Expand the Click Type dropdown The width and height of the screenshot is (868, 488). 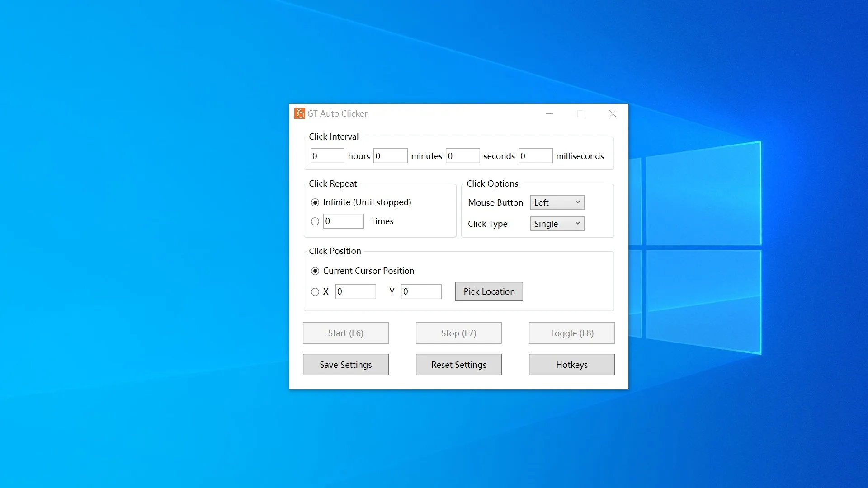pos(557,224)
